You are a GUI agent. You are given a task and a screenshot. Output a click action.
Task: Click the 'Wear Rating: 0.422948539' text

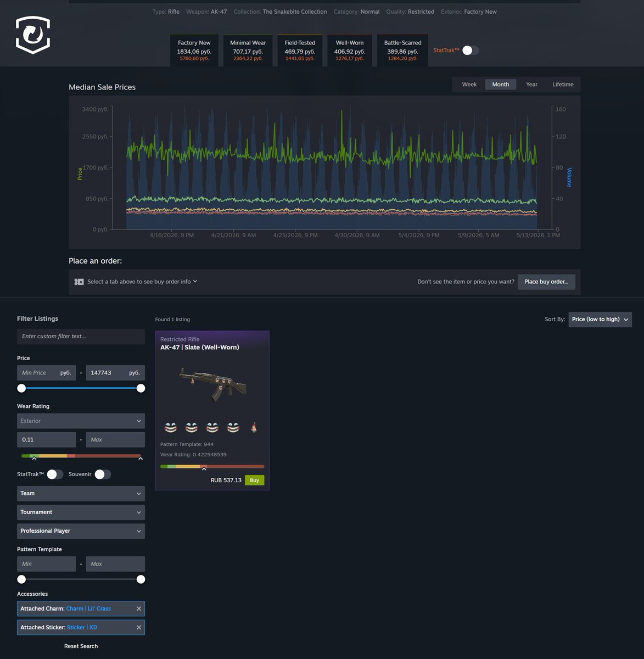point(193,455)
